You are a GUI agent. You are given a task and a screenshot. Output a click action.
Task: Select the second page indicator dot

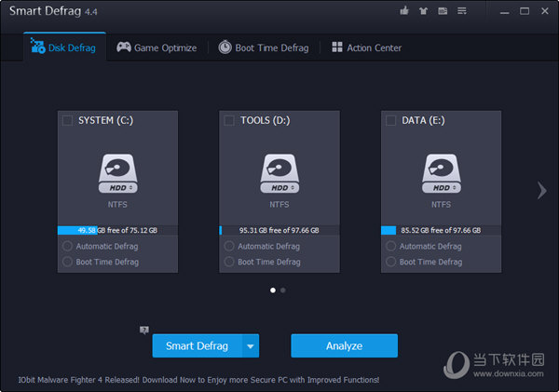coord(282,291)
